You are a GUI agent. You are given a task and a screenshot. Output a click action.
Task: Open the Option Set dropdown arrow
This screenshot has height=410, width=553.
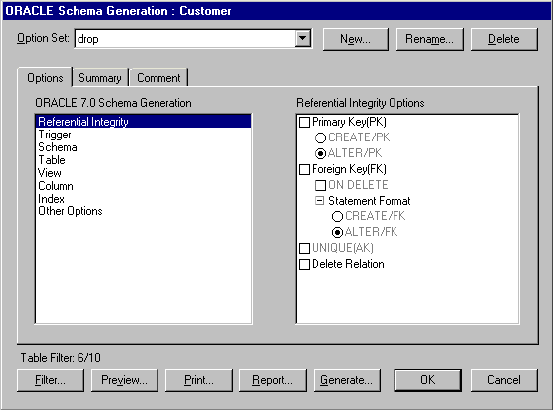click(x=303, y=38)
